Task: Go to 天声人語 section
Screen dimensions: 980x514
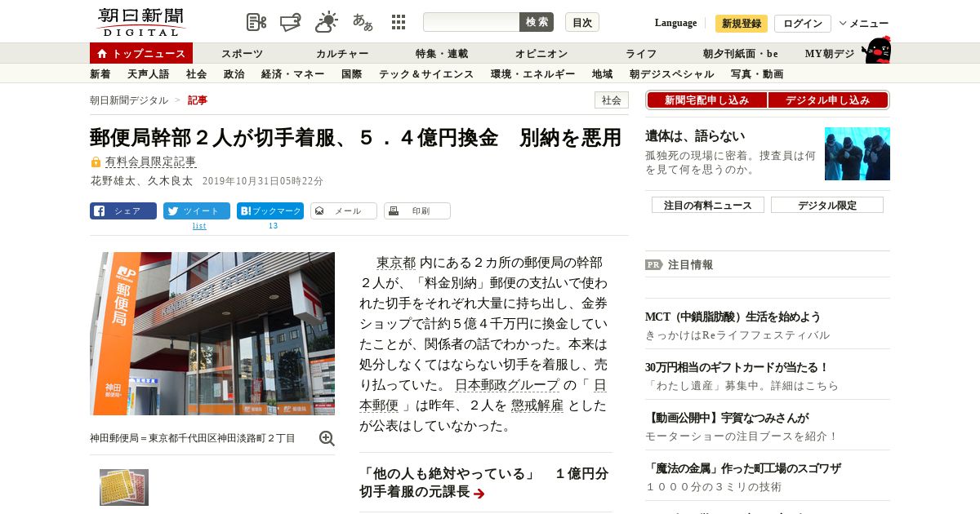Action: (148, 74)
